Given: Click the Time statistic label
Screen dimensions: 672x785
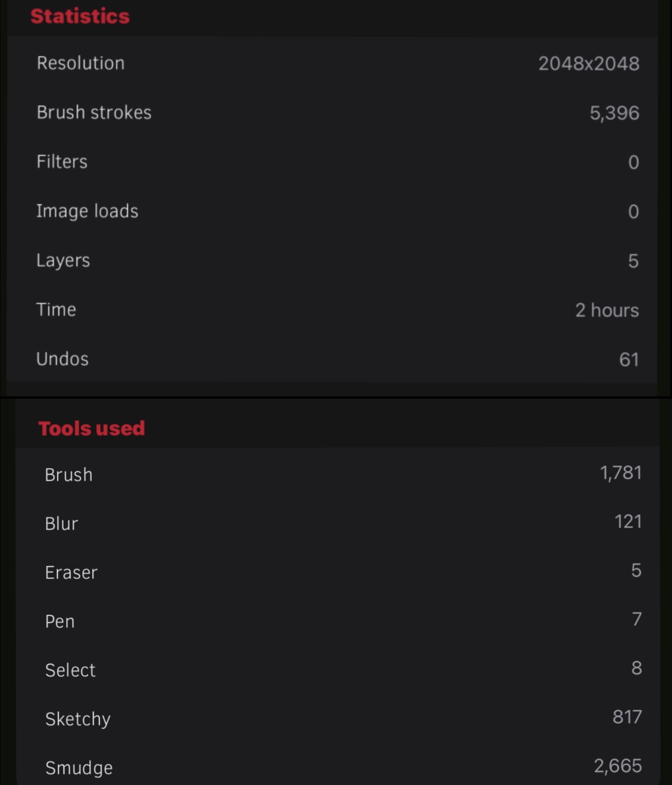Looking at the screenshot, I should tap(56, 310).
